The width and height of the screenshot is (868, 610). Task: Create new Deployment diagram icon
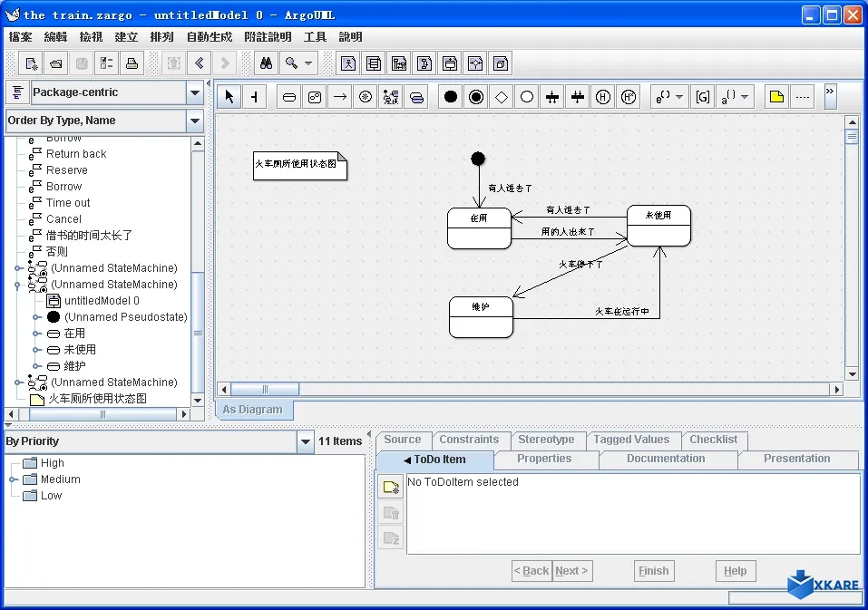pos(501,63)
